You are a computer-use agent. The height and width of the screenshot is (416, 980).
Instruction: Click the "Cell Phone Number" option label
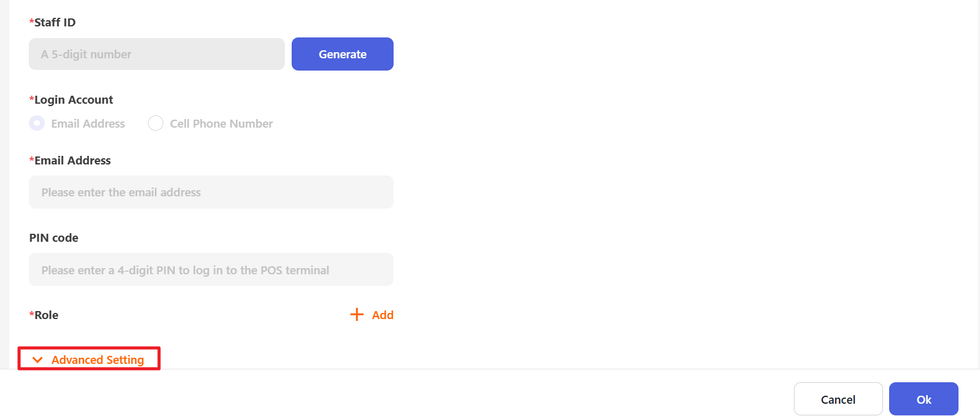pyautogui.click(x=221, y=124)
